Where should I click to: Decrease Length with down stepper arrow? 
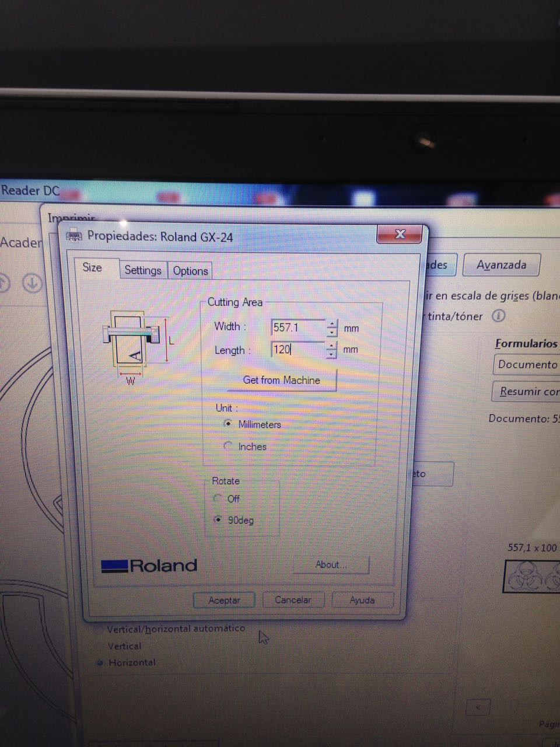pyautogui.click(x=332, y=354)
